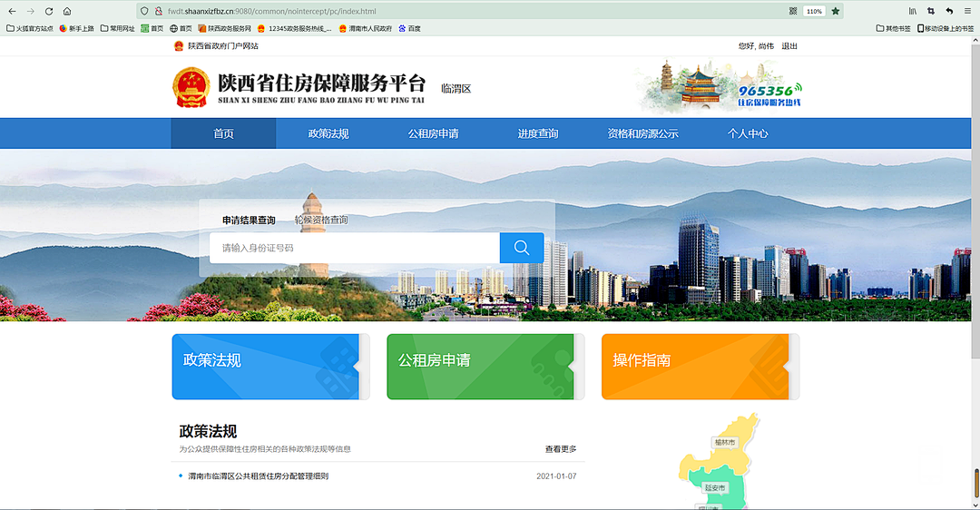The width and height of the screenshot is (980, 510).
Task: Open the 进度查询 navigation menu item
Action: (x=538, y=133)
